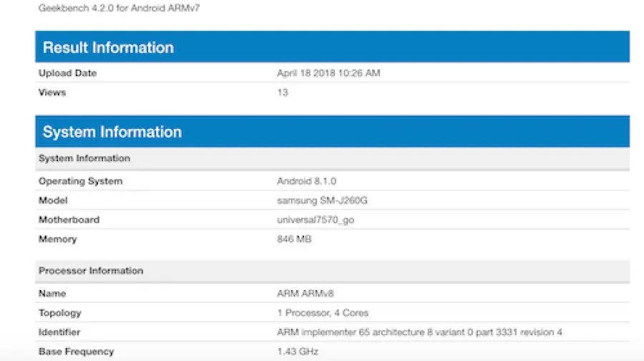Click the Android 8.1.0 value
The width and height of the screenshot is (644, 361).
[307, 181]
